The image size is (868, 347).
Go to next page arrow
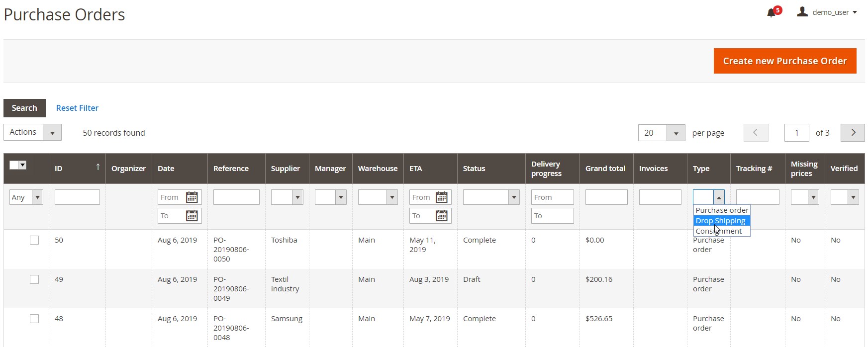point(853,133)
